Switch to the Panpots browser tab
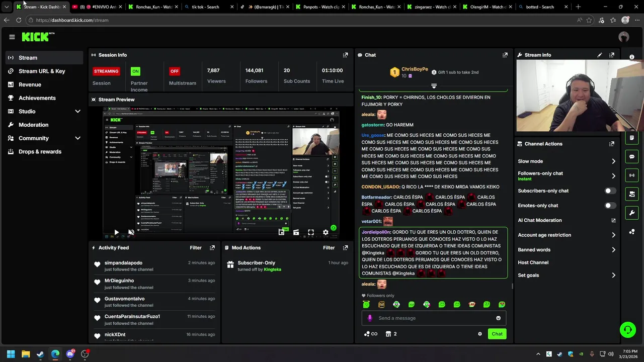The height and width of the screenshot is (362, 644). coord(320,7)
